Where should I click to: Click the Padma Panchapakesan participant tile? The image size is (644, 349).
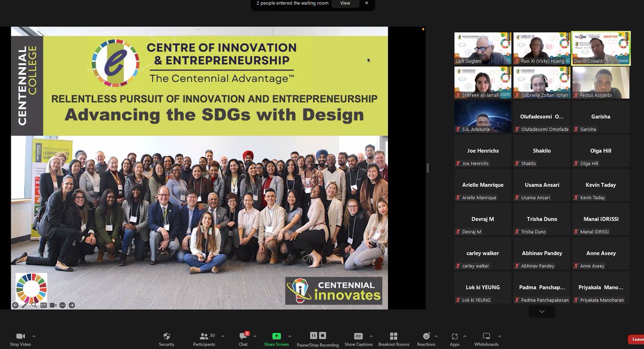tap(541, 287)
